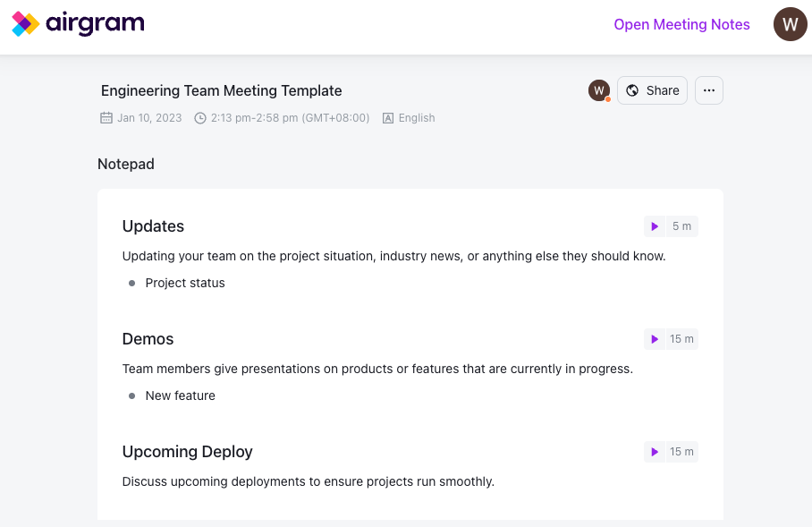Open the Jan 10, 2023 date picker
Screen dimensions: 812x527
pos(149,118)
